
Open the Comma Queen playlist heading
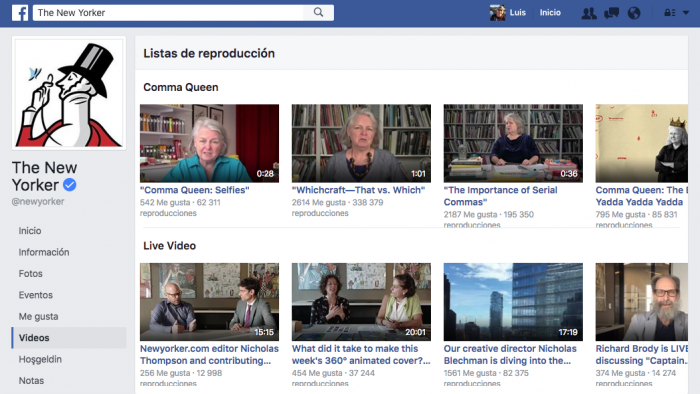pos(181,87)
